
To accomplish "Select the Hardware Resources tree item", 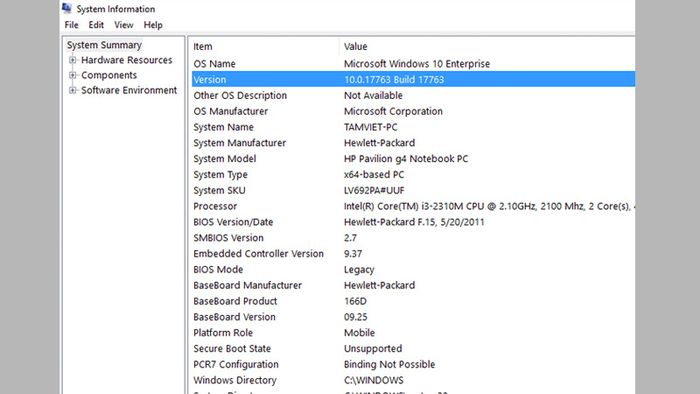I will coord(127,60).
